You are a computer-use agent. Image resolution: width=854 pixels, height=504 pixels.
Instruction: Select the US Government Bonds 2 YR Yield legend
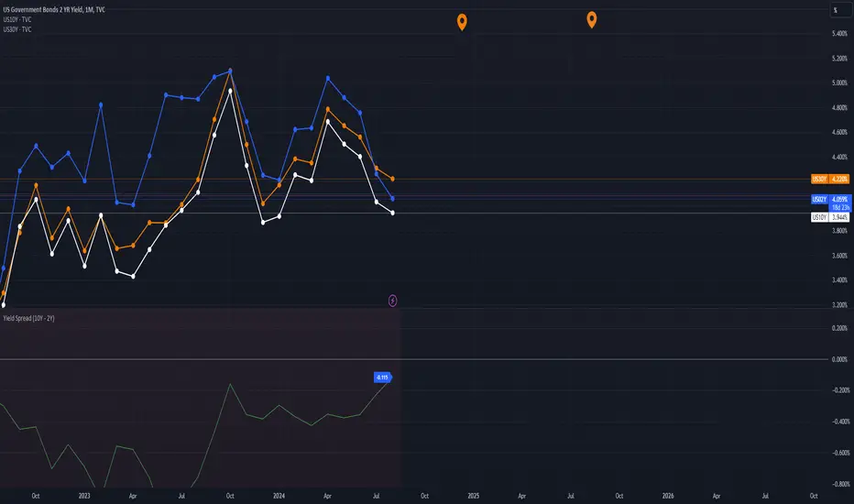coord(54,10)
